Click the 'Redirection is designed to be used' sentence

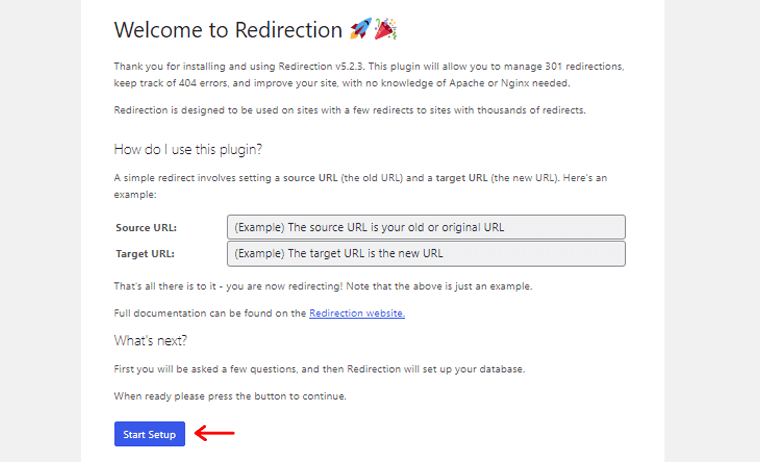pyautogui.click(x=349, y=110)
